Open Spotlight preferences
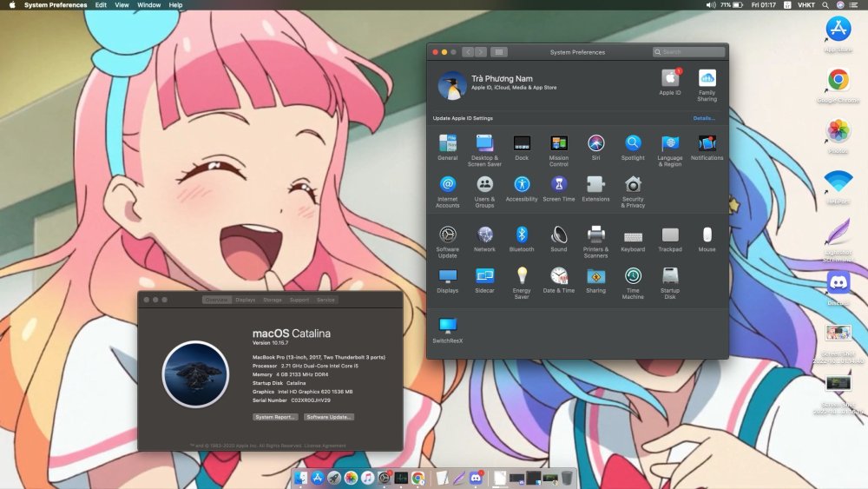 pos(633,148)
